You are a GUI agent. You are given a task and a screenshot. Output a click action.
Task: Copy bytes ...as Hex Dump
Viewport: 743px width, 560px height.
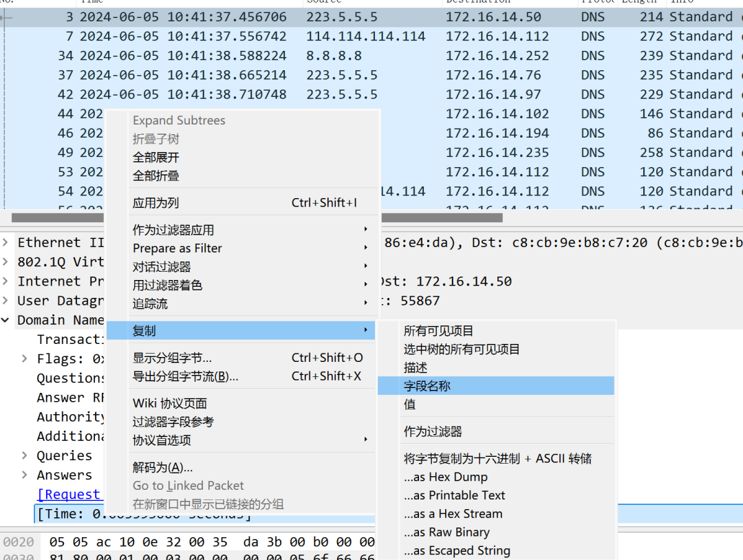(x=445, y=477)
